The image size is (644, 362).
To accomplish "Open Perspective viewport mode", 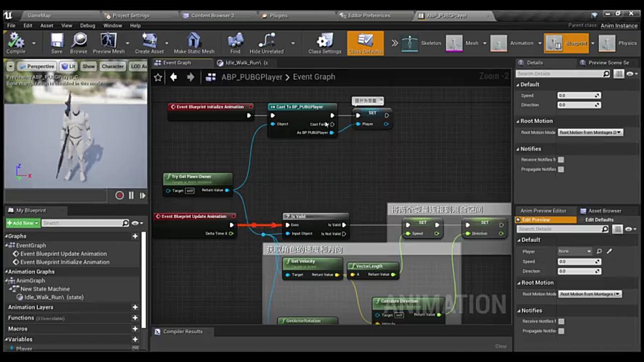I will [37, 66].
